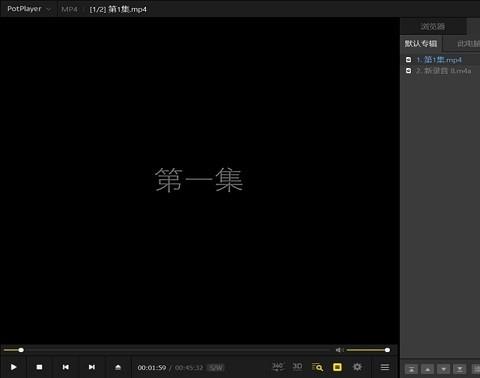The image size is (480, 378).
Task: Skip to the next file
Action: pyautogui.click(x=92, y=367)
